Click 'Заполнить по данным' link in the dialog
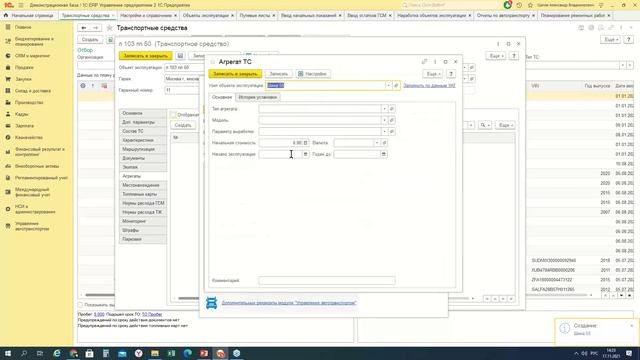Image resolution: width=640 pixels, height=360 pixels. [429, 85]
